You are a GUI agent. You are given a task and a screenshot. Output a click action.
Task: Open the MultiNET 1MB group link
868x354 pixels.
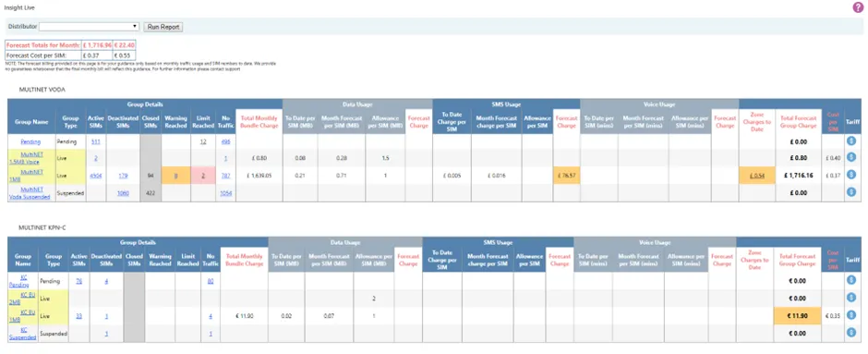28,176
